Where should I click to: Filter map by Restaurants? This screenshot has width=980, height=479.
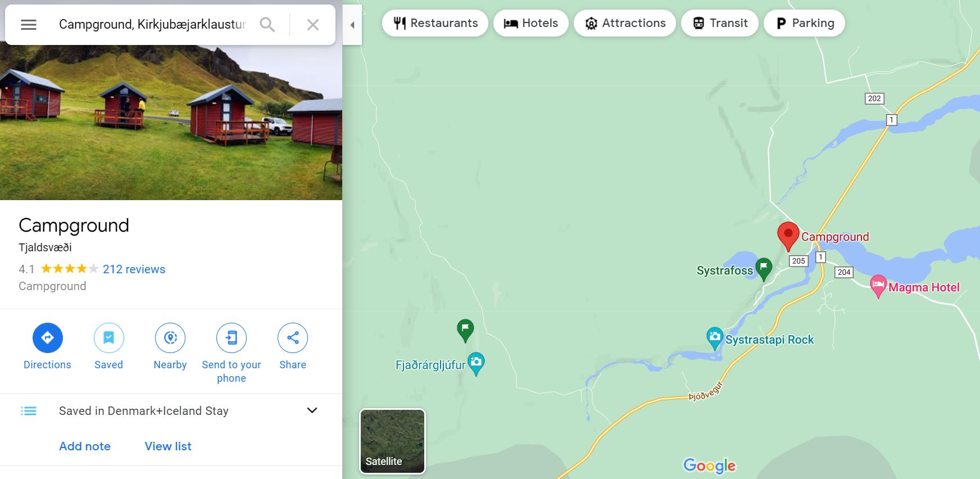435,23
